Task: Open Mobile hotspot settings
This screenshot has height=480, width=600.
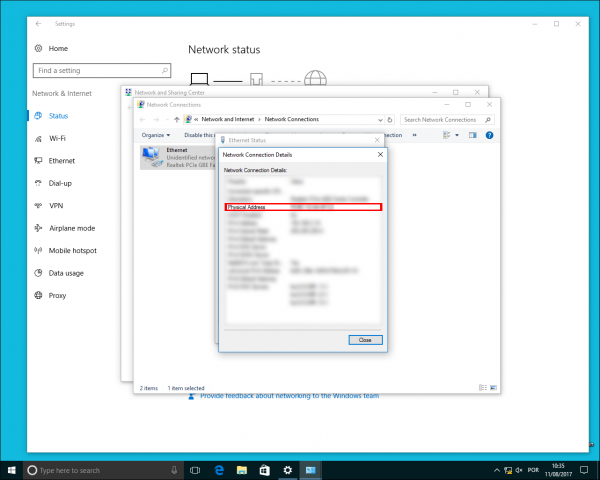Action: point(73,251)
